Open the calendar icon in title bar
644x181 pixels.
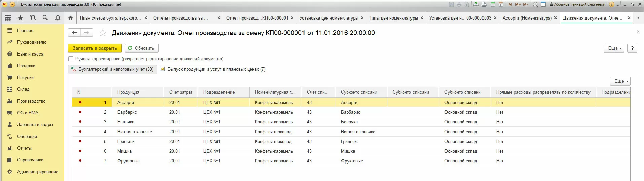coord(501,4)
